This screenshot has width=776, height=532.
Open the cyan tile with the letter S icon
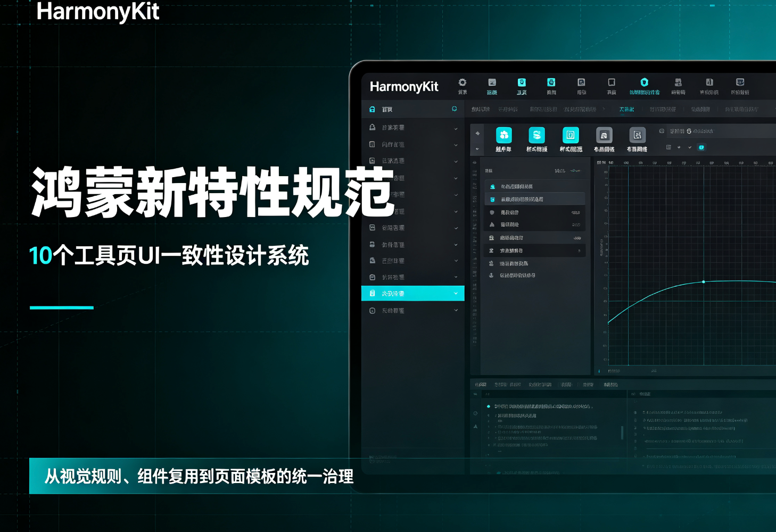pyautogui.click(x=536, y=135)
